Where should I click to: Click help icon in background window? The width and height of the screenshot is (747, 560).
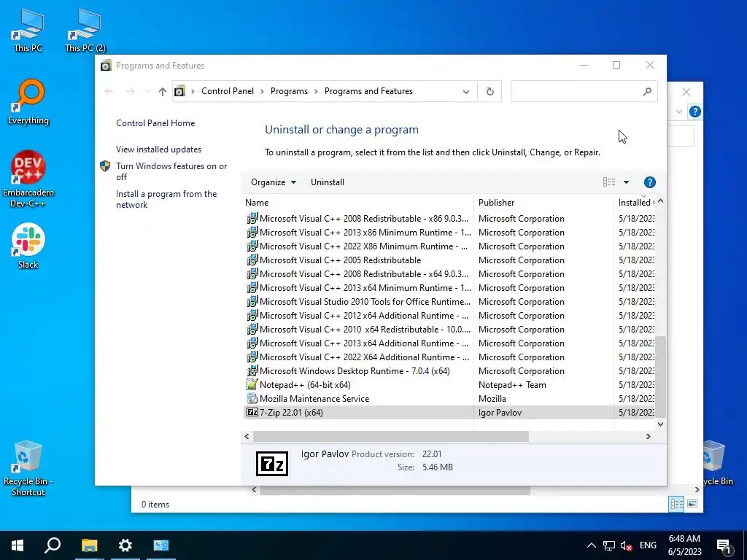coord(695,112)
